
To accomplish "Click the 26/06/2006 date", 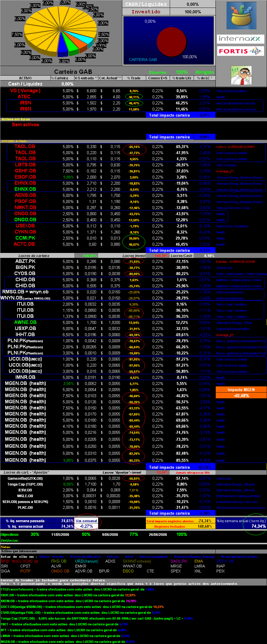I will coord(158,534).
